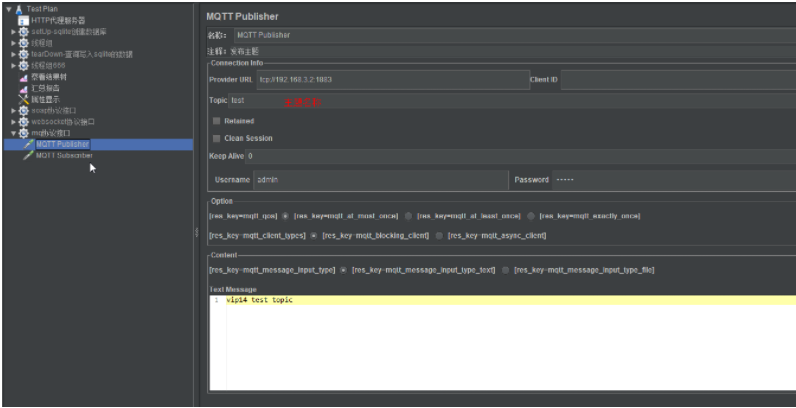
Task: Choose the mqtt_blocking_client radio button
Action: 314,235
